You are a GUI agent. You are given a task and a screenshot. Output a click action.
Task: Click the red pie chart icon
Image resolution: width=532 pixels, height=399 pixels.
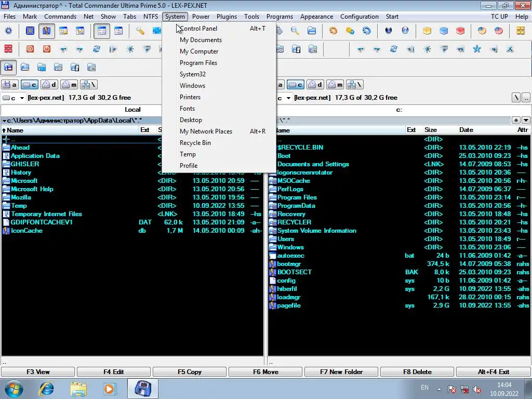click(x=498, y=31)
